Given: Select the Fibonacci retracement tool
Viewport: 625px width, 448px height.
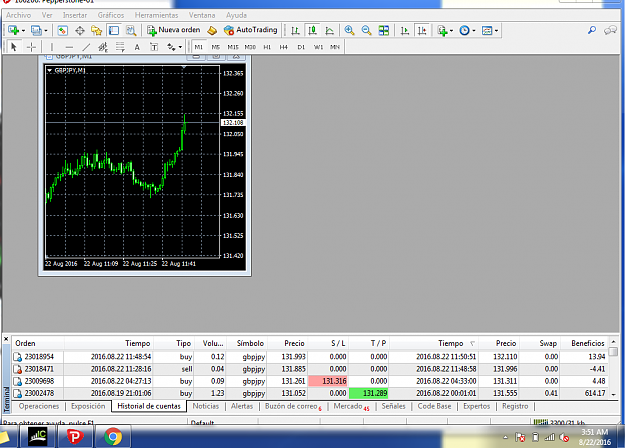Looking at the screenshot, I should (120, 47).
